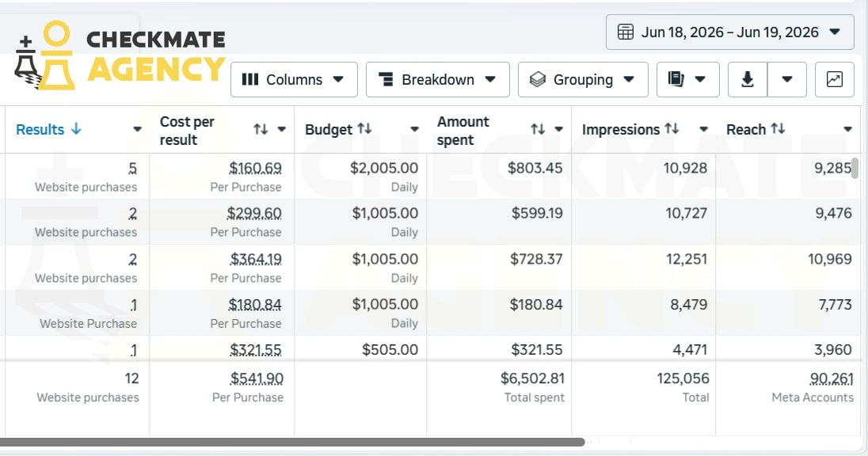Click the horizontal scrollbar at bottom
This screenshot has height=456, width=868.
[292, 443]
